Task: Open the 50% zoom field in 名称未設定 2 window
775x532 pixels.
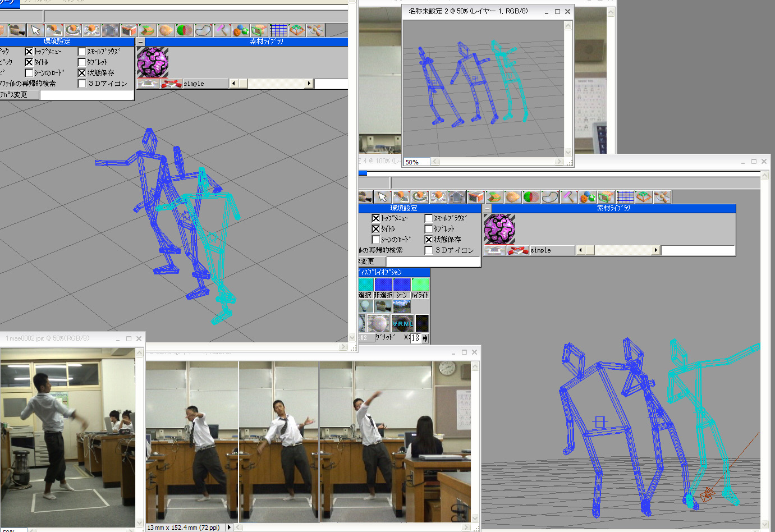Action: [x=417, y=162]
